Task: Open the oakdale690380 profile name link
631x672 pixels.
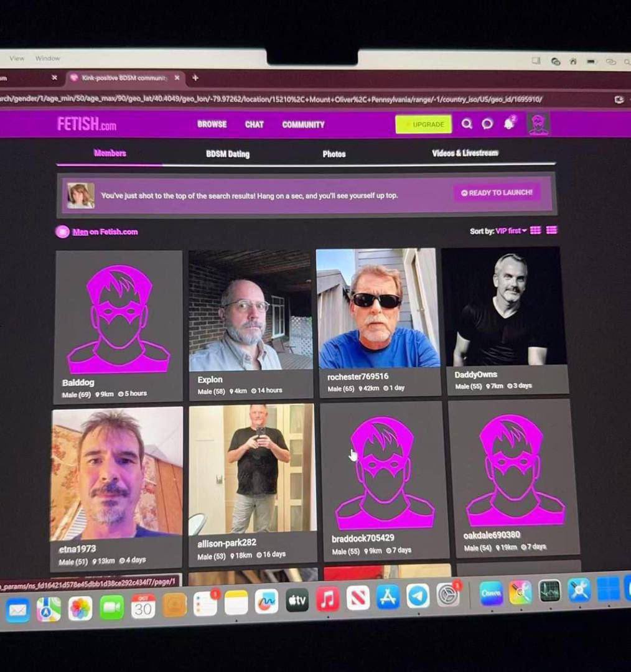Action: [x=492, y=535]
